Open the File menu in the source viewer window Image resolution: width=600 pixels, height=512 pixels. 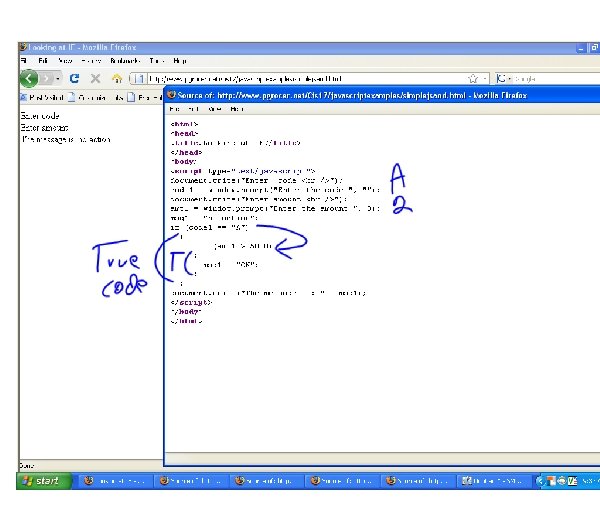(174, 109)
